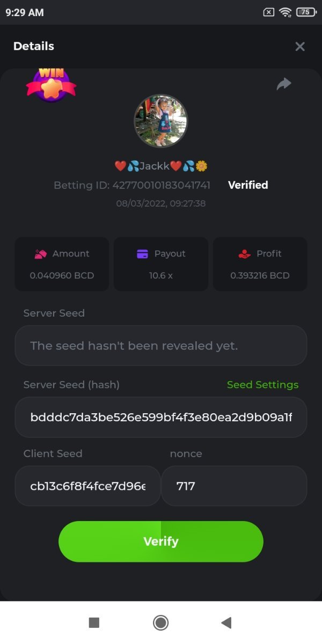Screen dimensions: 322x644
Task: Tap the share arrow icon
Action: pyautogui.click(x=283, y=84)
